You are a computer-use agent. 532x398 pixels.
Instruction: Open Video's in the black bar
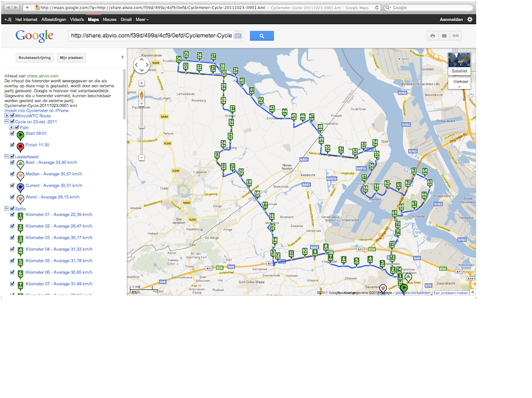(x=77, y=20)
